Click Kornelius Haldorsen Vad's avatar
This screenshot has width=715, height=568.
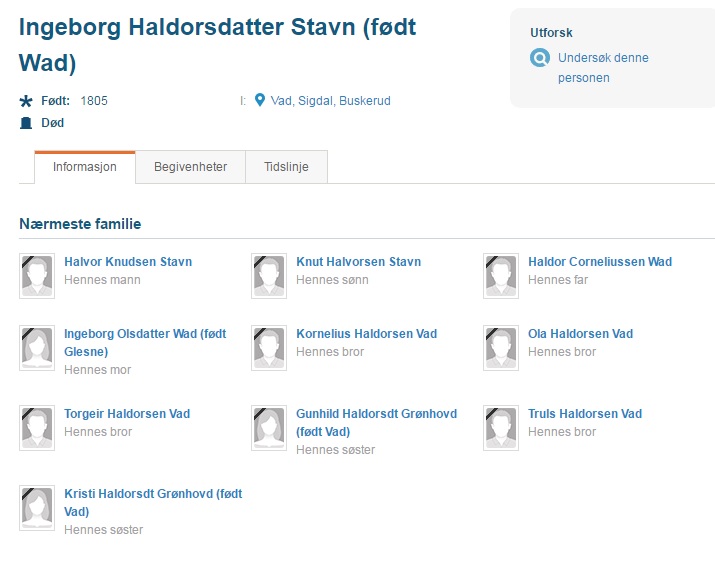click(x=269, y=348)
